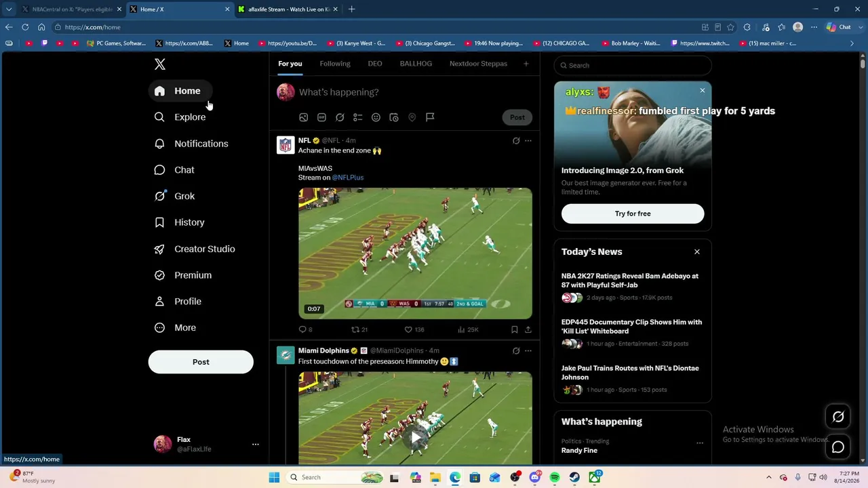This screenshot has width=868, height=488.
Task: Reply to the NFL Achane post
Action: 306,329
